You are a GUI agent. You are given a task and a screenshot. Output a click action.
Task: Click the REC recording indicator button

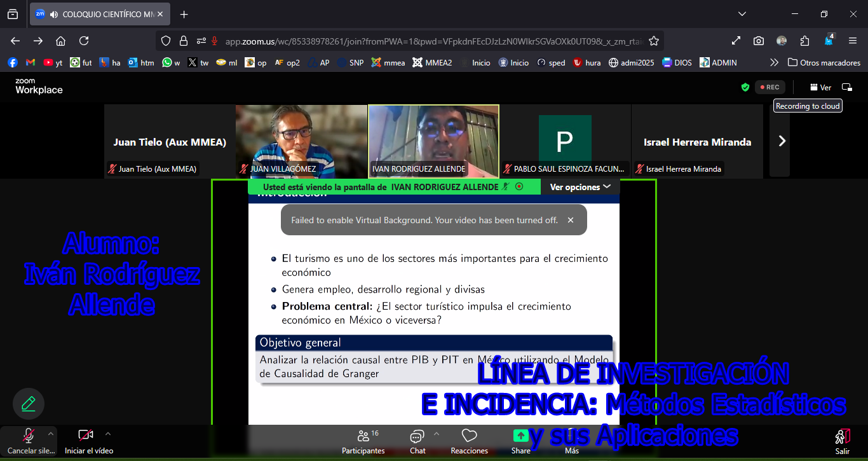click(x=770, y=87)
